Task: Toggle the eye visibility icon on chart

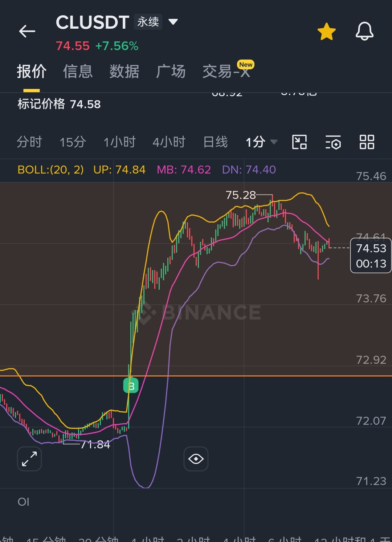Action: point(196,459)
